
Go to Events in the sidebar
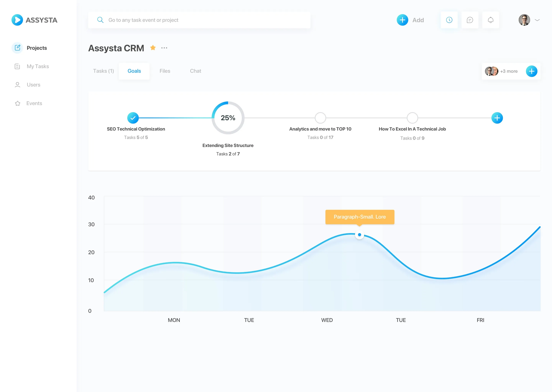34,103
